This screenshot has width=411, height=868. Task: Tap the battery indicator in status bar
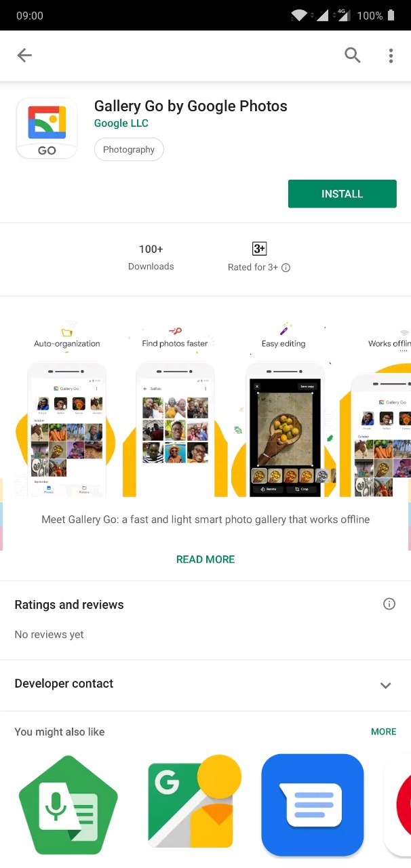391,15
